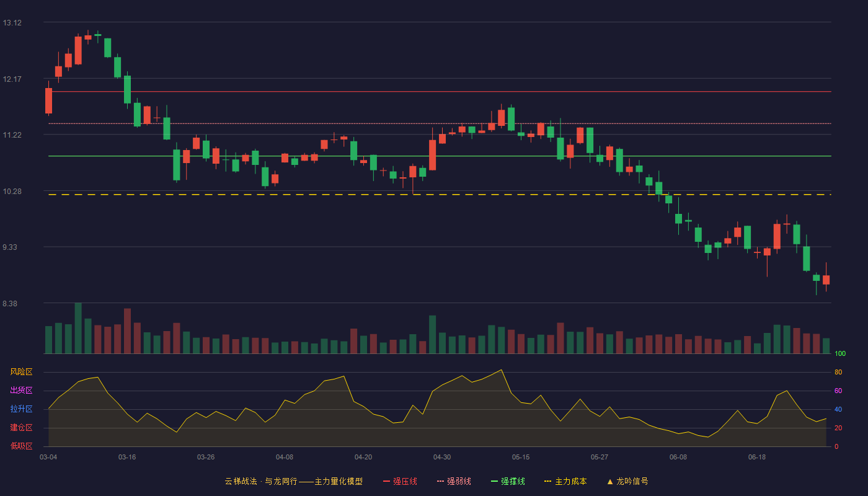
Task: Click the 13.12 price axis label
Action: point(12,23)
